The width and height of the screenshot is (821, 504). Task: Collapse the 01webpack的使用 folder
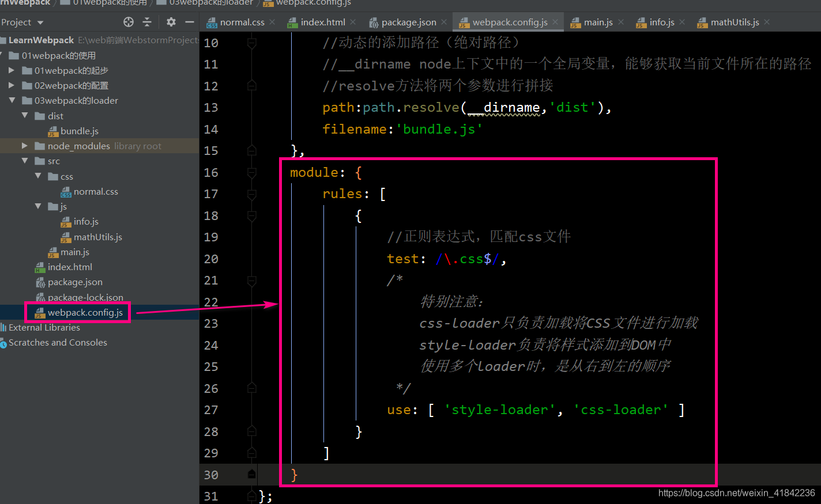tap(2, 55)
